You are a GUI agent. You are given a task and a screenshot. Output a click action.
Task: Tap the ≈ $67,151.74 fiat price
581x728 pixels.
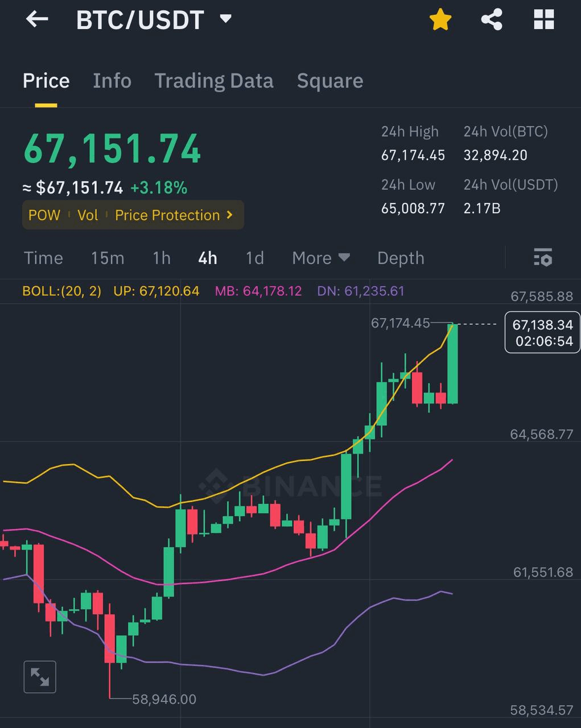(73, 188)
